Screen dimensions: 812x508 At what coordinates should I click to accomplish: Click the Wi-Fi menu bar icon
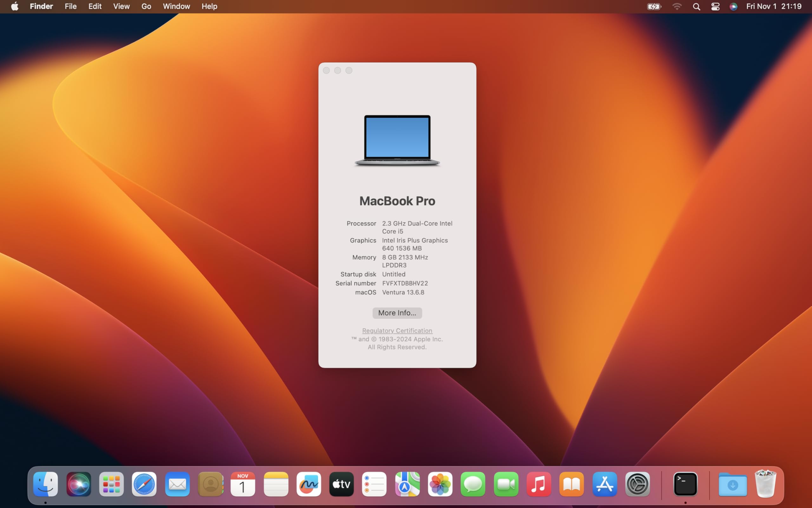coord(677,6)
